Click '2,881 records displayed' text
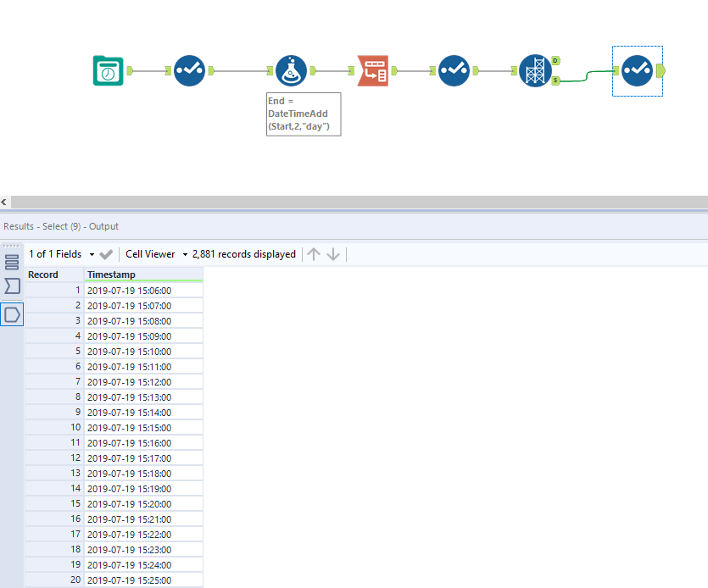The width and height of the screenshot is (708, 588). pyautogui.click(x=244, y=254)
